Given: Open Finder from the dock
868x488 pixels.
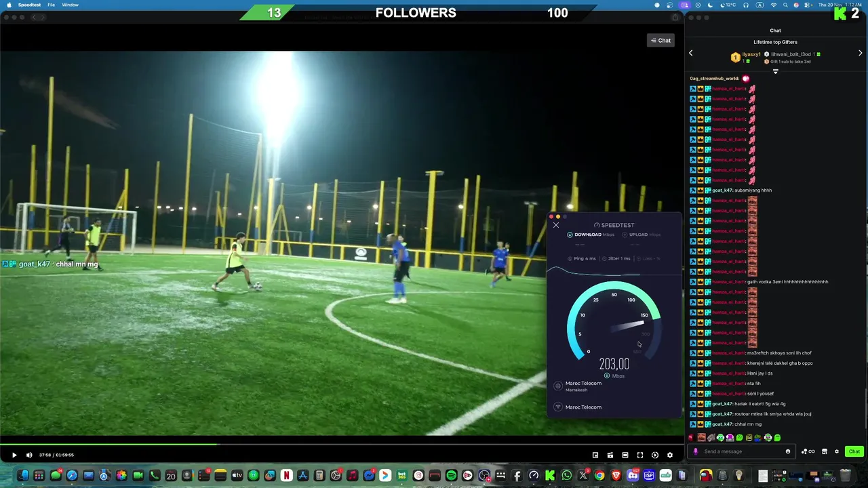Looking at the screenshot, I should 23,476.
